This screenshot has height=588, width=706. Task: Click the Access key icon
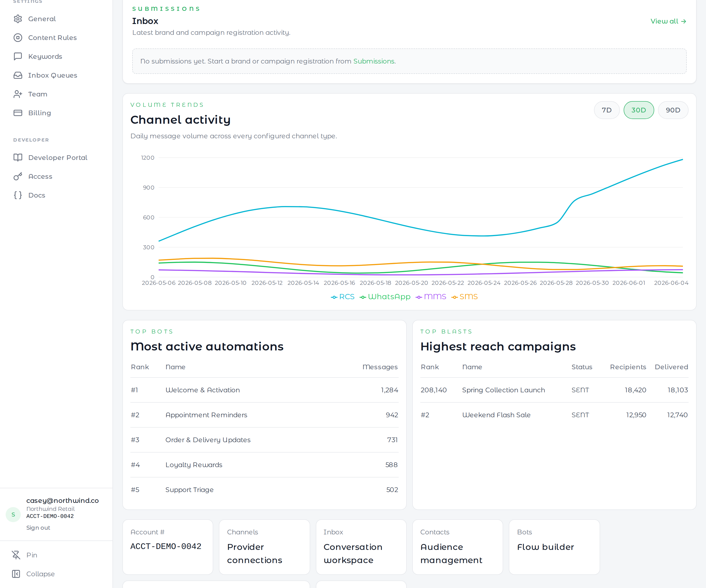(x=18, y=176)
